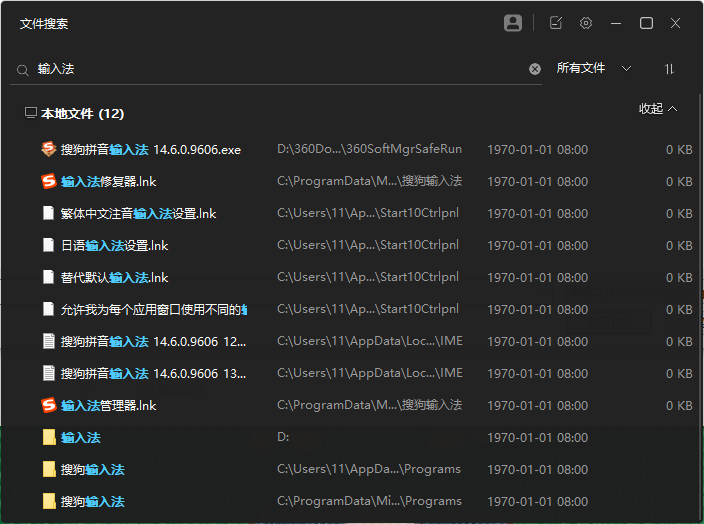Click path C:\ProgramData\Mi...\Programs

(370, 501)
